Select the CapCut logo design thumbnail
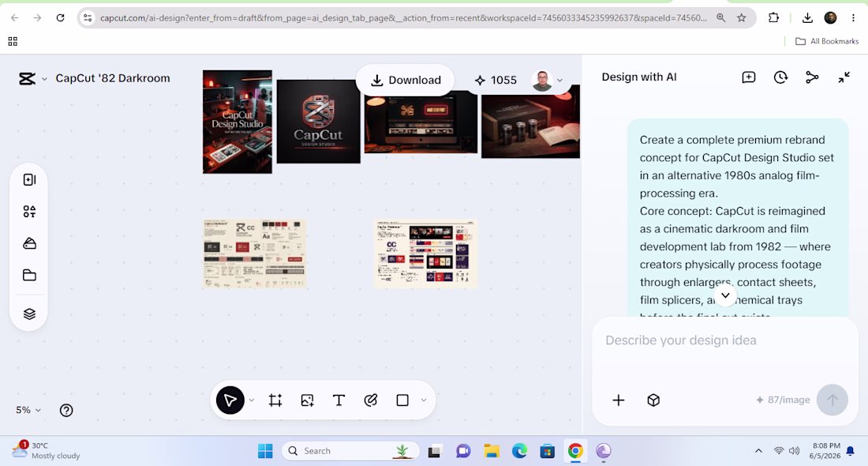This screenshot has width=868, height=466. point(318,122)
